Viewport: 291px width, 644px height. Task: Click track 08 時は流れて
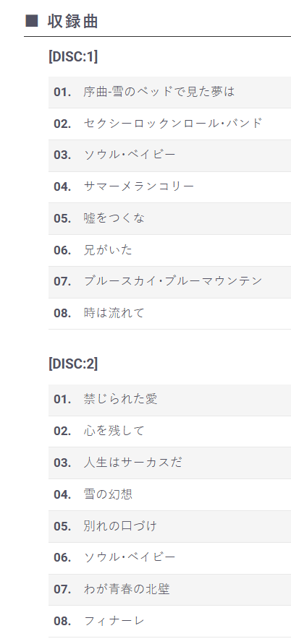point(169,314)
